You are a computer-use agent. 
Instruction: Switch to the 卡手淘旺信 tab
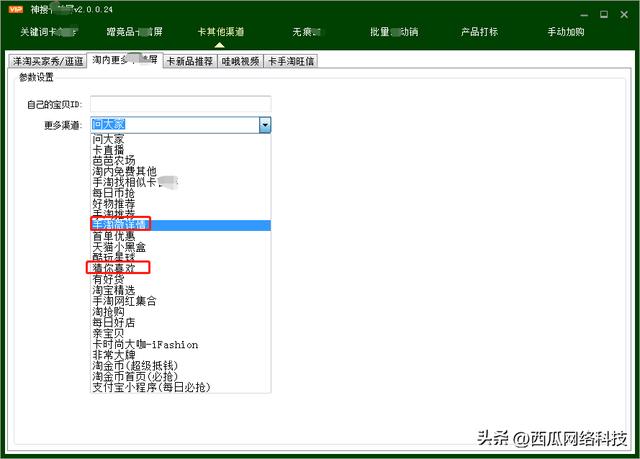[x=291, y=62]
